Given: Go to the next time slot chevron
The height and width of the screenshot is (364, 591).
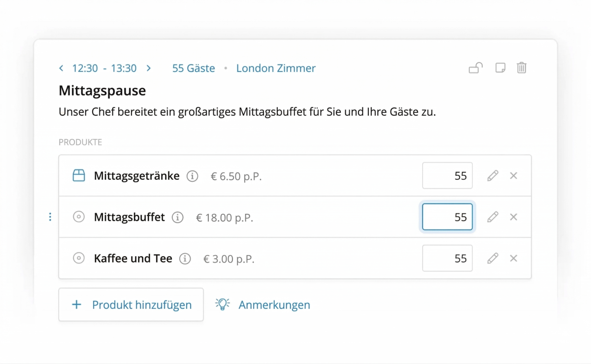Looking at the screenshot, I should coord(149,68).
